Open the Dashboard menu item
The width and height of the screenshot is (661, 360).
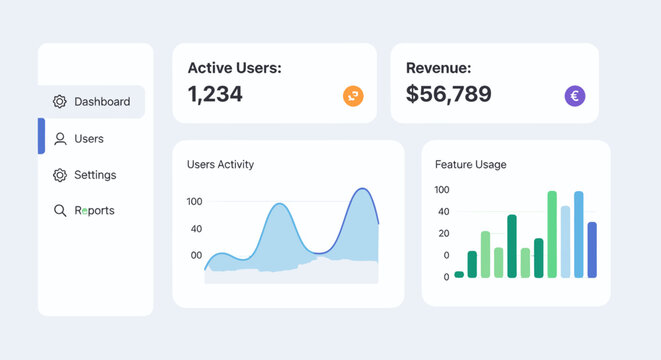pyautogui.click(x=92, y=102)
